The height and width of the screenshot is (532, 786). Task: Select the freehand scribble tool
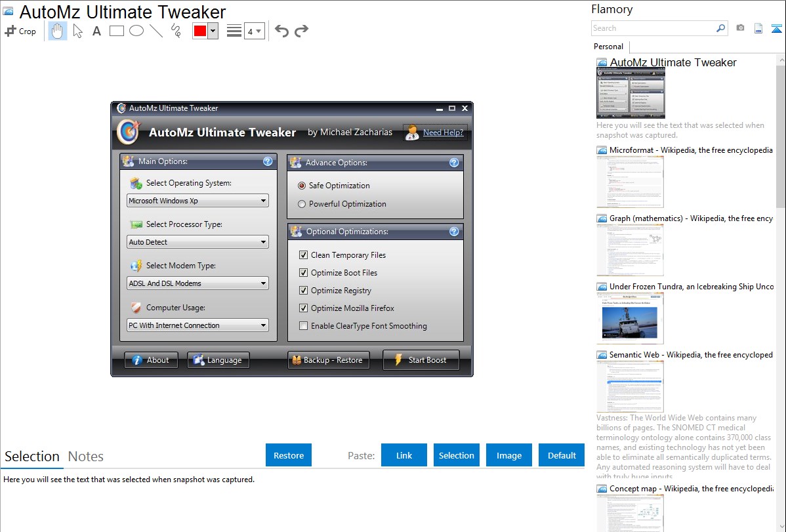(x=176, y=31)
